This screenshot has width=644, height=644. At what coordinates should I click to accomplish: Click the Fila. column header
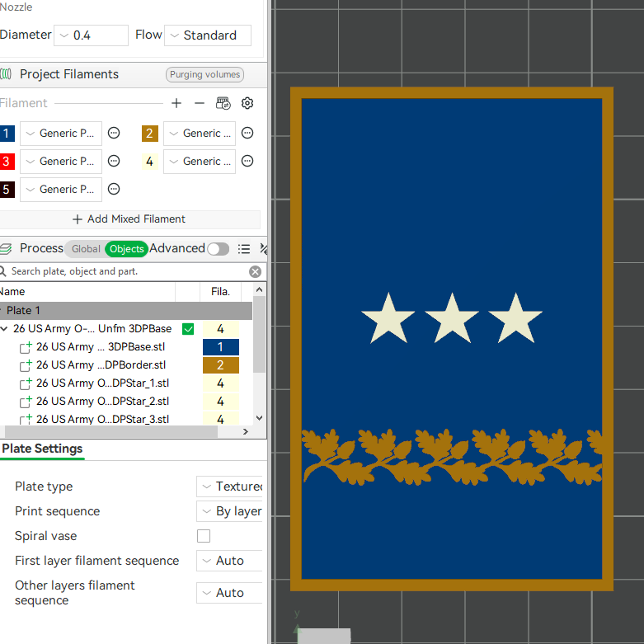click(220, 292)
